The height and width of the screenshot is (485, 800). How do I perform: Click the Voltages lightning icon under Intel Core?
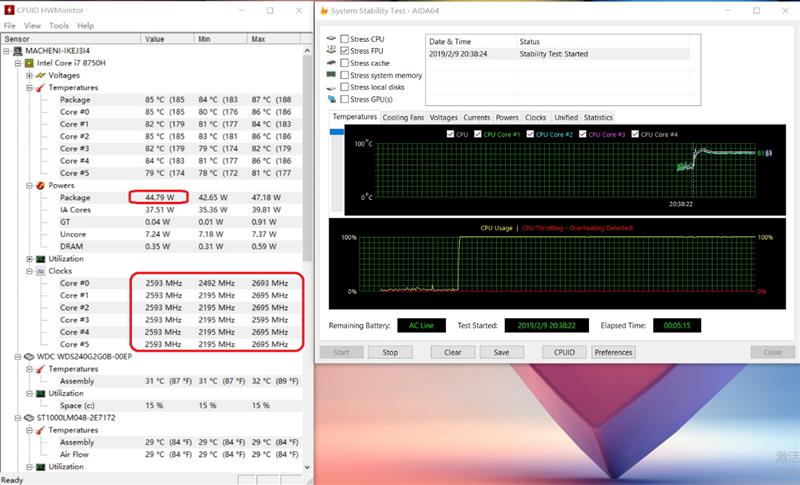coord(40,75)
